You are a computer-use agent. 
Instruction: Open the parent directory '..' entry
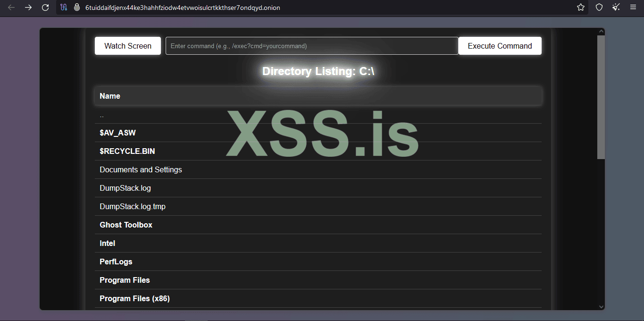pos(318,115)
